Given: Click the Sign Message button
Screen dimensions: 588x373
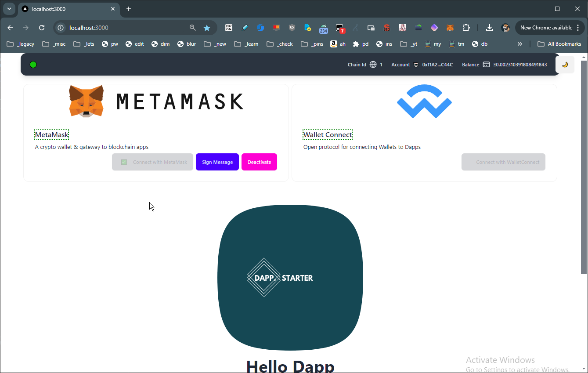Looking at the screenshot, I should [217, 162].
